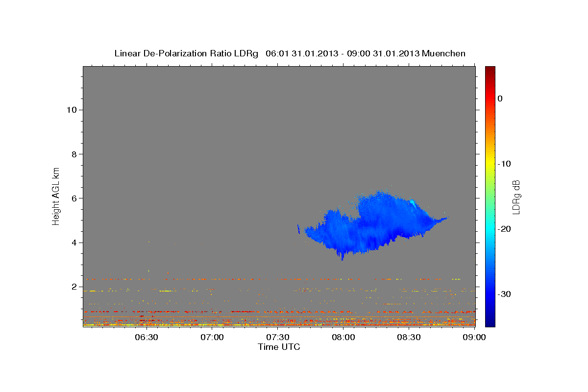The width and height of the screenshot is (588, 392).
Task: Click the colorbar value -30
Action: coord(504,294)
